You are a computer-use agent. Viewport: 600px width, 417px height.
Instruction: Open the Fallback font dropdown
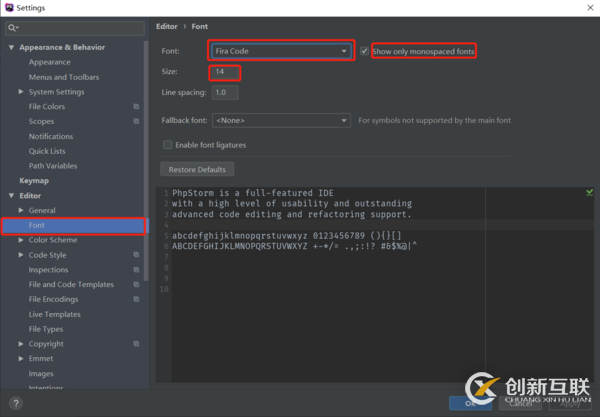281,120
